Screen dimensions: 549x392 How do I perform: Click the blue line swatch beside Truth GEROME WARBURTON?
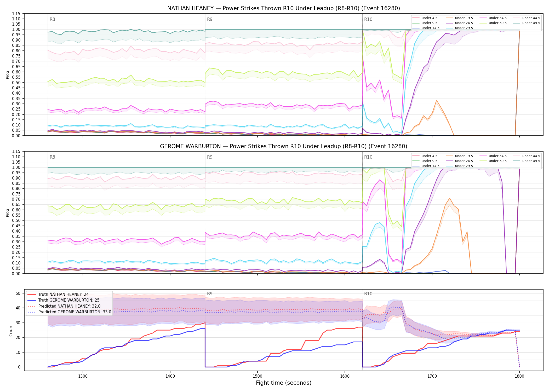click(x=31, y=300)
